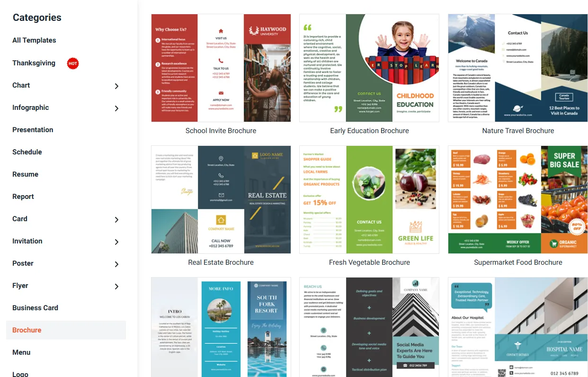
Task: Open the Fresh Vegetable Brochure thumbnail
Action: 369,199
